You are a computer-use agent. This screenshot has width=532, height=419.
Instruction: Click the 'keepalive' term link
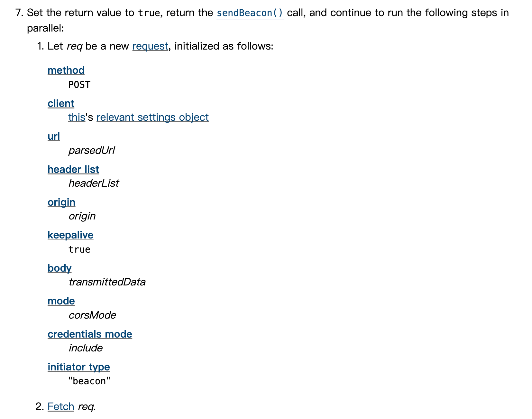tap(70, 235)
